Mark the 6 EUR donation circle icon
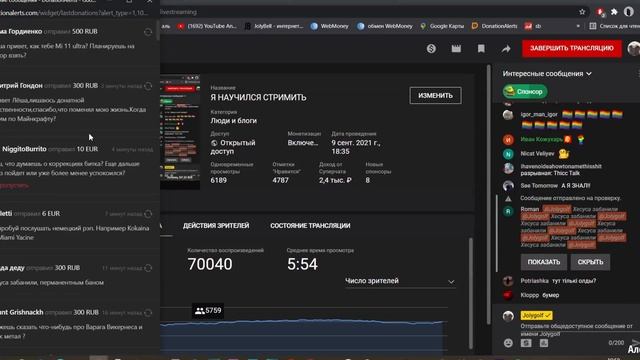The height and width of the screenshot is (360, 640). point(148,214)
